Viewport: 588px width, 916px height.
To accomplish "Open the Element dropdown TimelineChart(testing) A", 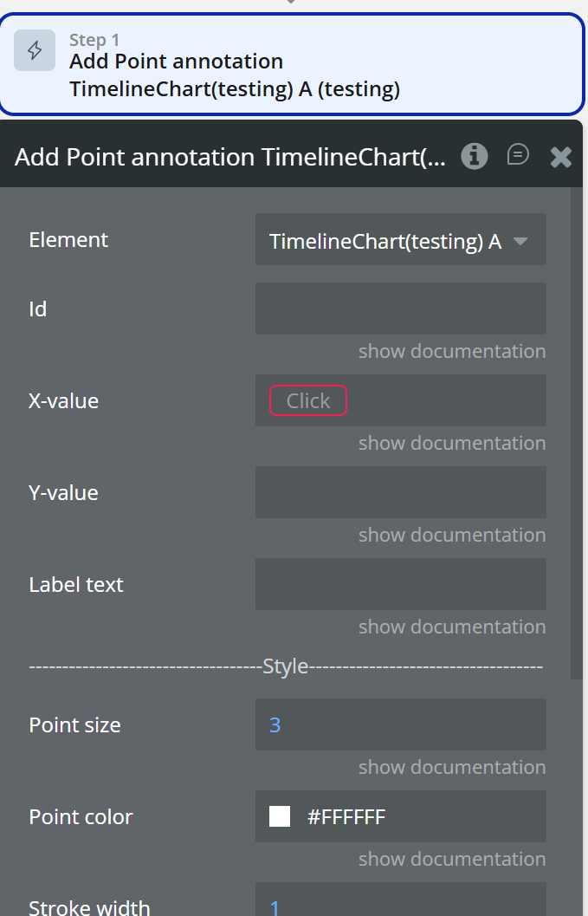I will click(x=385, y=241).
